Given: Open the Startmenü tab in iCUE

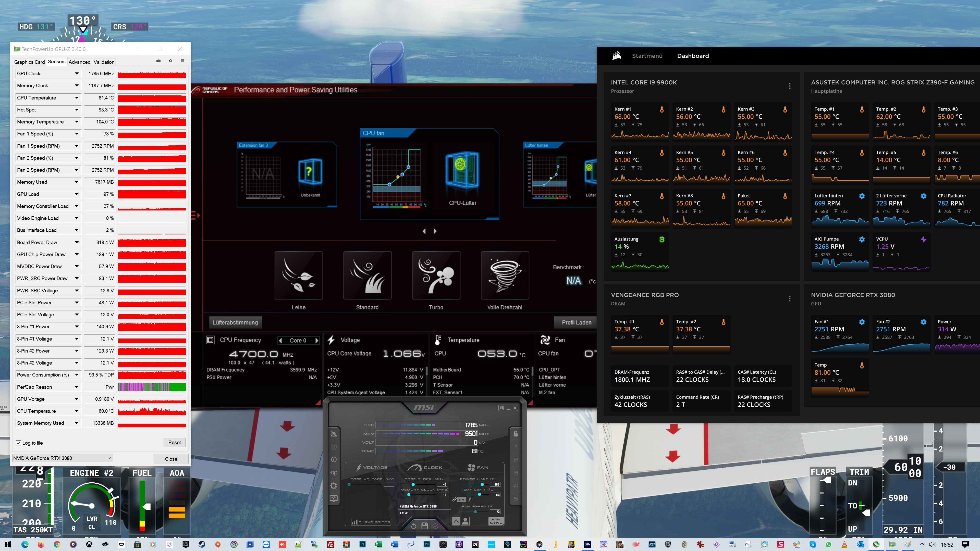Looking at the screenshot, I should (x=647, y=56).
